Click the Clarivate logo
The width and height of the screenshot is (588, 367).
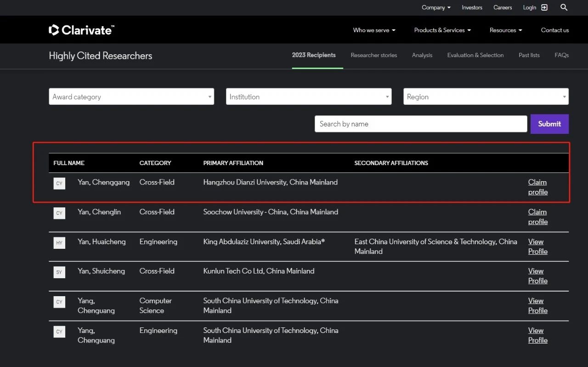click(81, 30)
